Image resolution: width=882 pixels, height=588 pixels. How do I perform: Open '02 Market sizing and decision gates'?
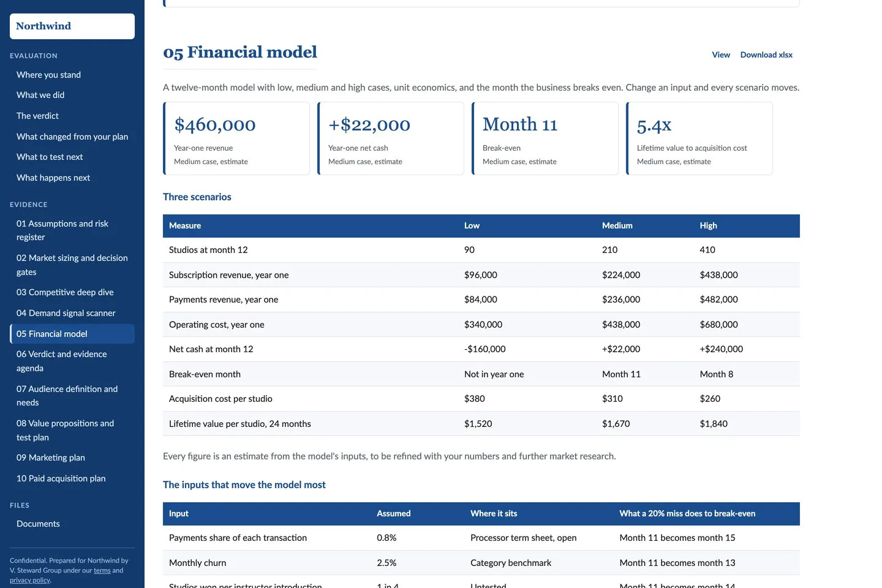click(72, 265)
